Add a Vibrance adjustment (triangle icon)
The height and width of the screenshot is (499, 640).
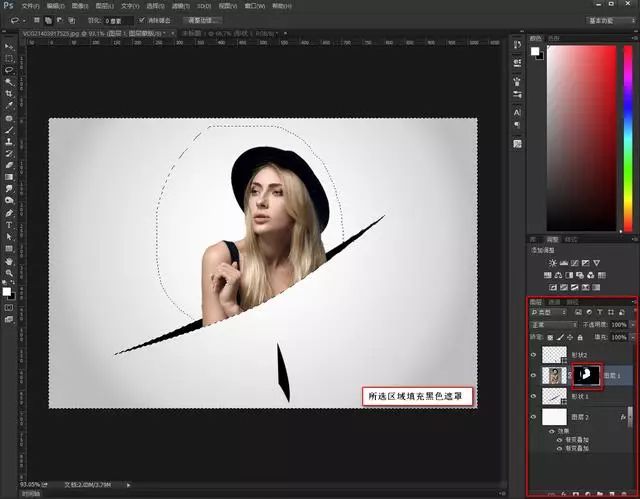pyautogui.click(x=597, y=263)
